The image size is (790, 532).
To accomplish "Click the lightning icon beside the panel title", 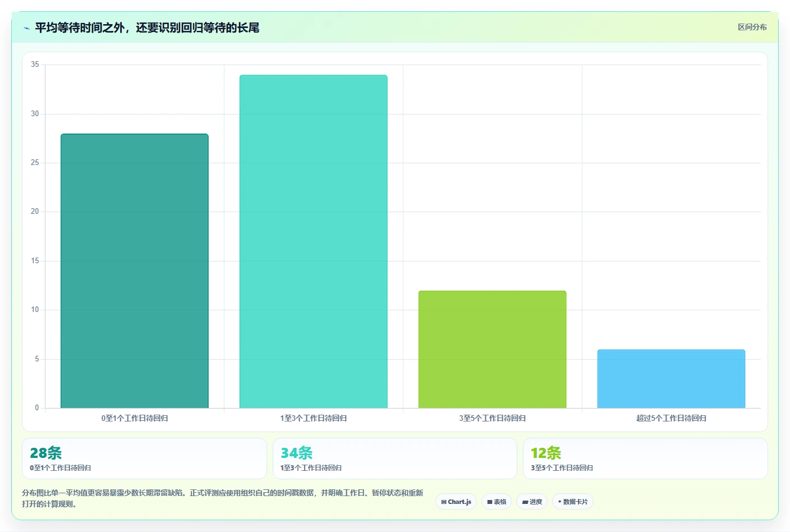I will (x=26, y=28).
